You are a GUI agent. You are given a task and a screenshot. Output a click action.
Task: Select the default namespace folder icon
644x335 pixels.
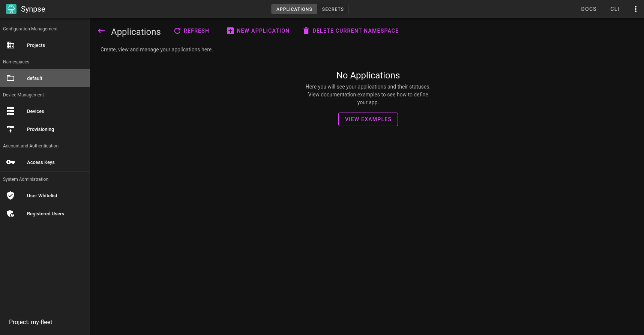(x=11, y=78)
